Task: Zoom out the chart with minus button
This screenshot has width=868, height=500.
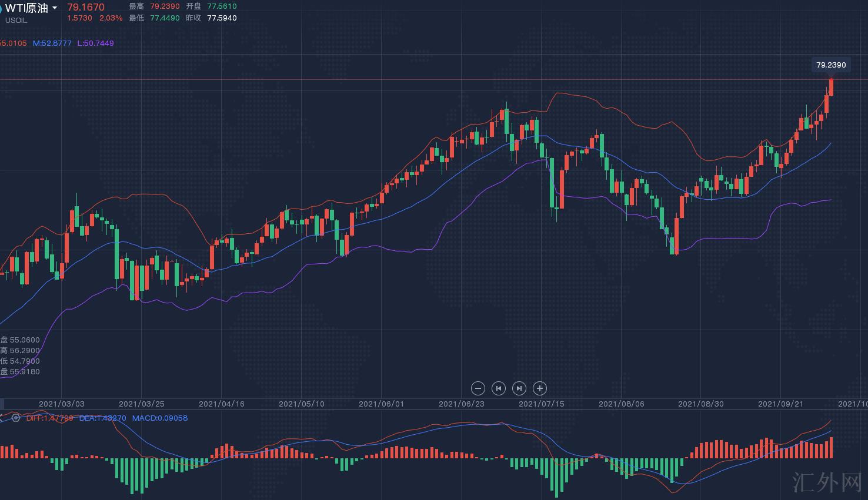Action: tap(478, 388)
